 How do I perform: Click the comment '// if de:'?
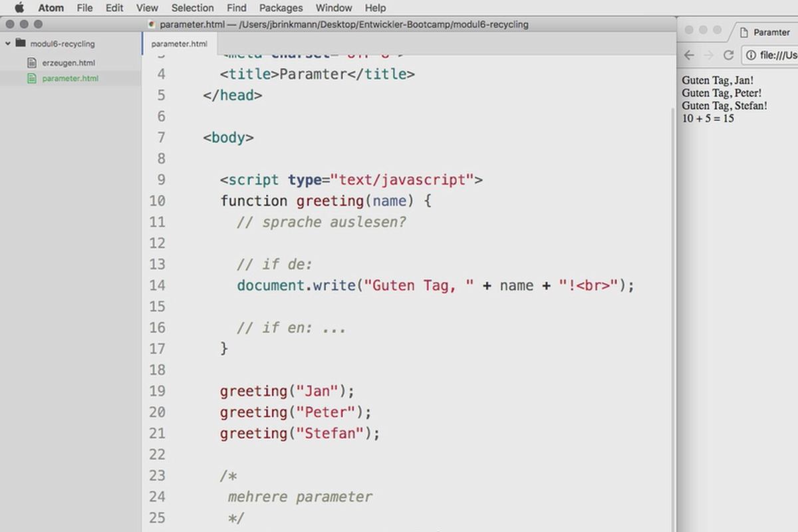[275, 265]
